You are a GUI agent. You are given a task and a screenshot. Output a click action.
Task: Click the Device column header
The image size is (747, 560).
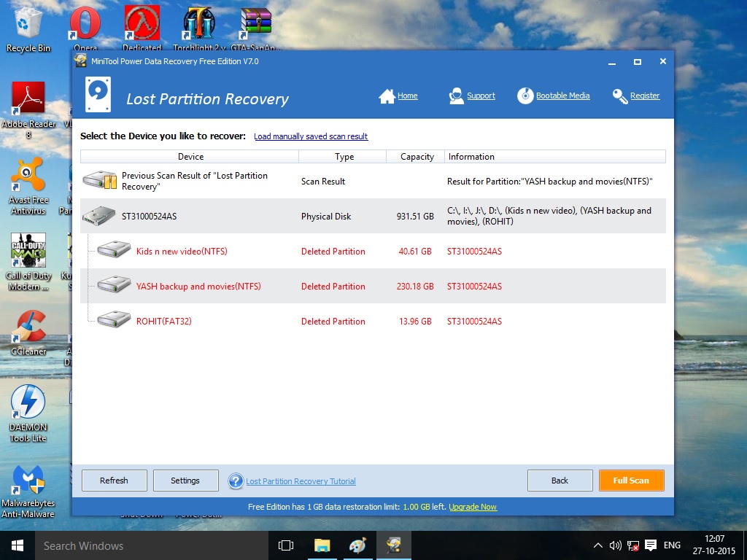pos(190,157)
